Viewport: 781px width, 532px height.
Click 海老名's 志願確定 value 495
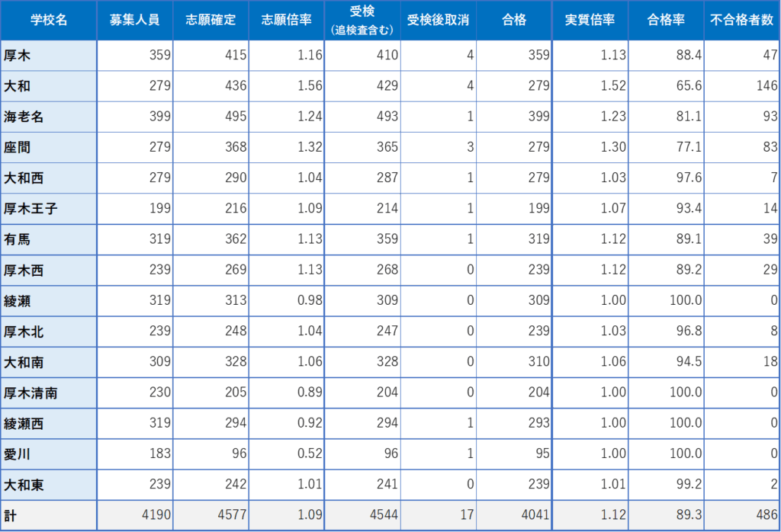click(236, 116)
